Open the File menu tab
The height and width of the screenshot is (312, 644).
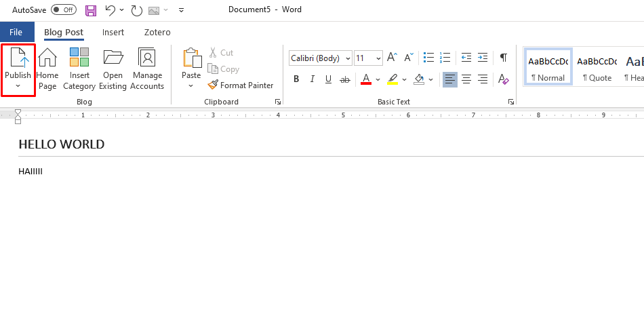coord(16,32)
